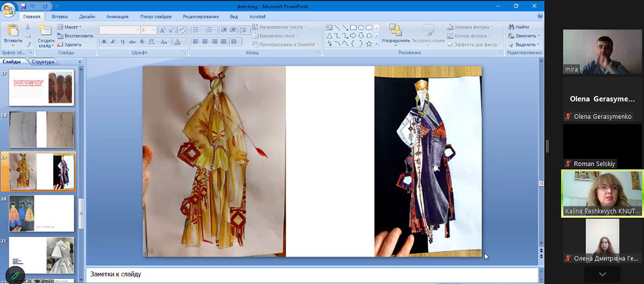
Task: Select slide 20 thumbnail
Action: [41, 213]
